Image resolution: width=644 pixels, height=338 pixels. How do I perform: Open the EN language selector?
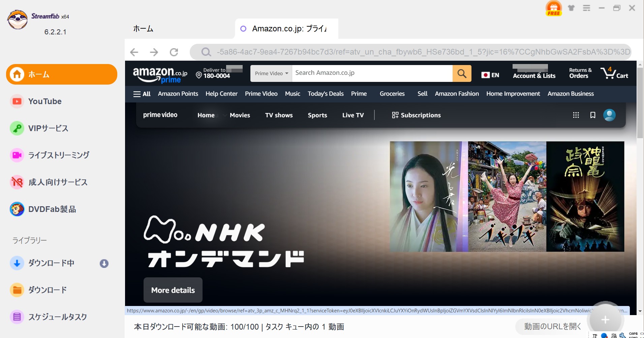click(x=490, y=75)
